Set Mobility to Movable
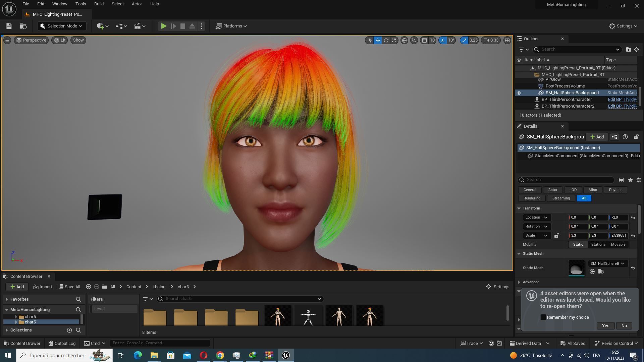This screenshot has height=362, width=644. pos(618,245)
